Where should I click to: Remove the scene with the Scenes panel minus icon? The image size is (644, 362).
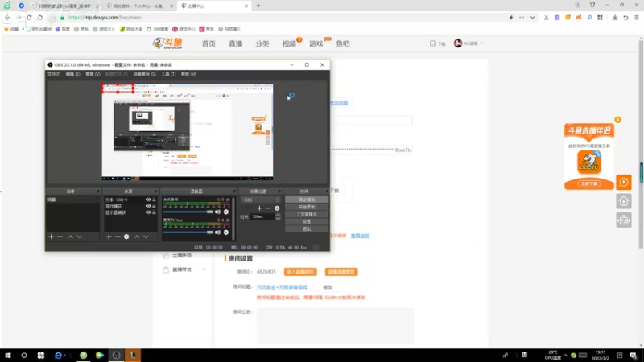(x=60, y=237)
